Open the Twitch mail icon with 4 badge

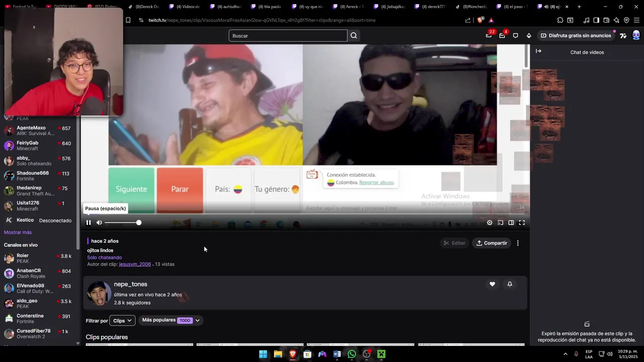coord(502,35)
